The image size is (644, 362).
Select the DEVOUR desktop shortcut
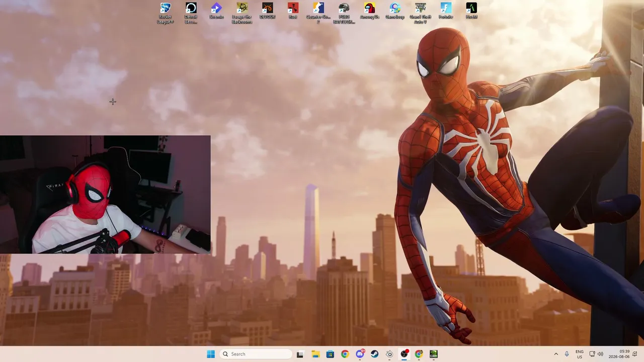click(x=267, y=11)
